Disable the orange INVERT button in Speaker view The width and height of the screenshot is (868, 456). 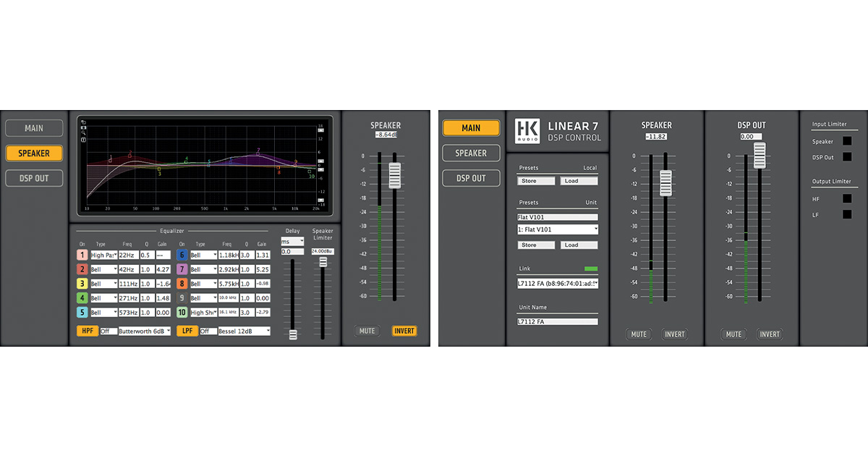tap(404, 331)
